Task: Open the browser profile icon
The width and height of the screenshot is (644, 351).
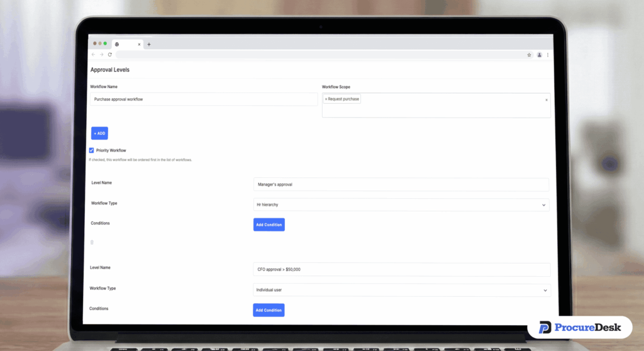Action: point(539,55)
